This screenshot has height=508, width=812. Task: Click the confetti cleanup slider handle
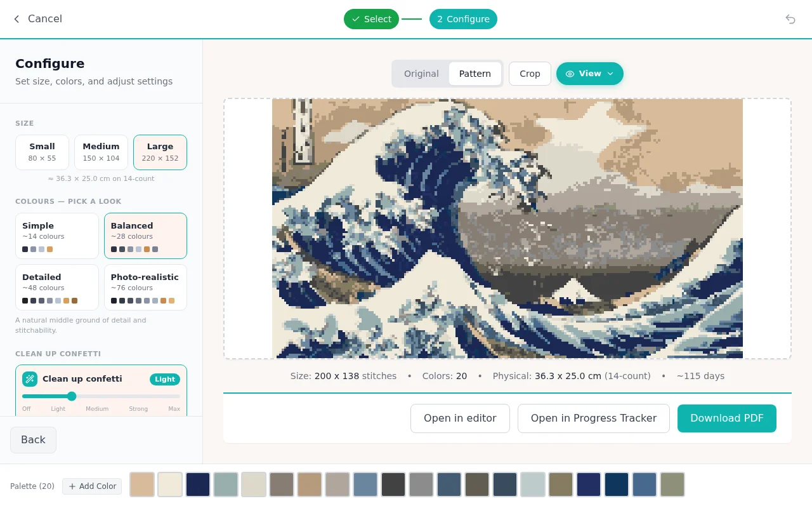72,396
